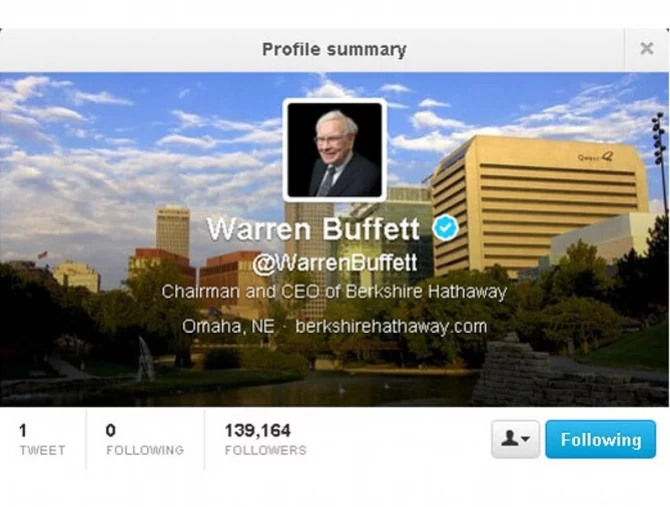Image resolution: width=670 pixels, height=507 pixels.
Task: Open the user actions person dropdown
Action: tap(515, 439)
